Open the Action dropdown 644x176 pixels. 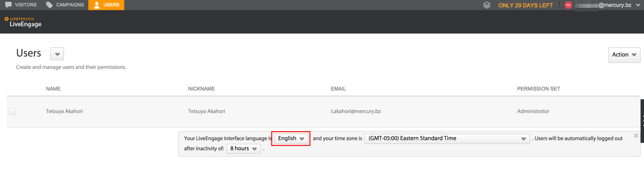(x=624, y=55)
